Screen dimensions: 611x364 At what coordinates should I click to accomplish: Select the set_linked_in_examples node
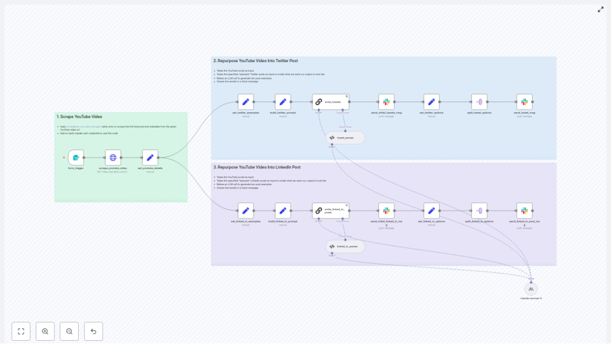[245, 211]
